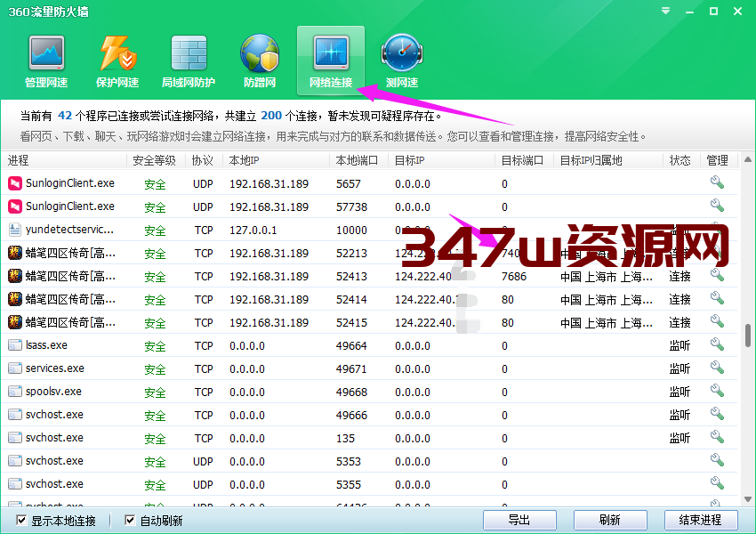Click the local IP 127.0.0.1
756x534 pixels.
[x=253, y=231]
